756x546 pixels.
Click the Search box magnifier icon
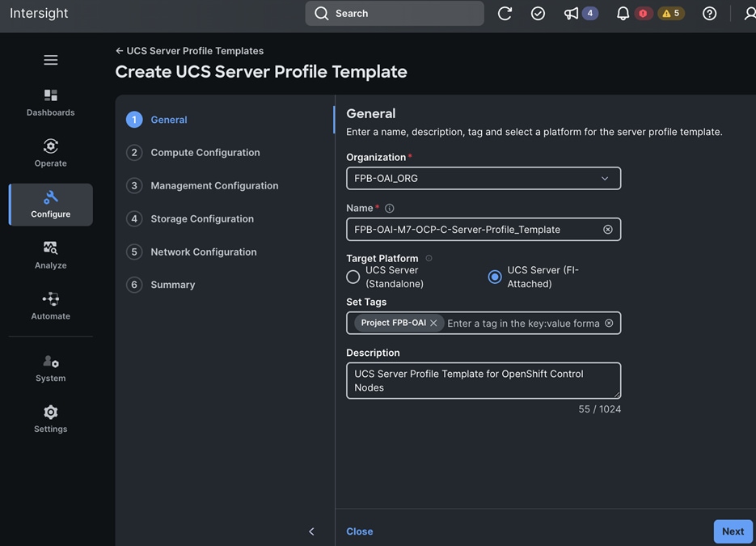pyautogui.click(x=321, y=13)
